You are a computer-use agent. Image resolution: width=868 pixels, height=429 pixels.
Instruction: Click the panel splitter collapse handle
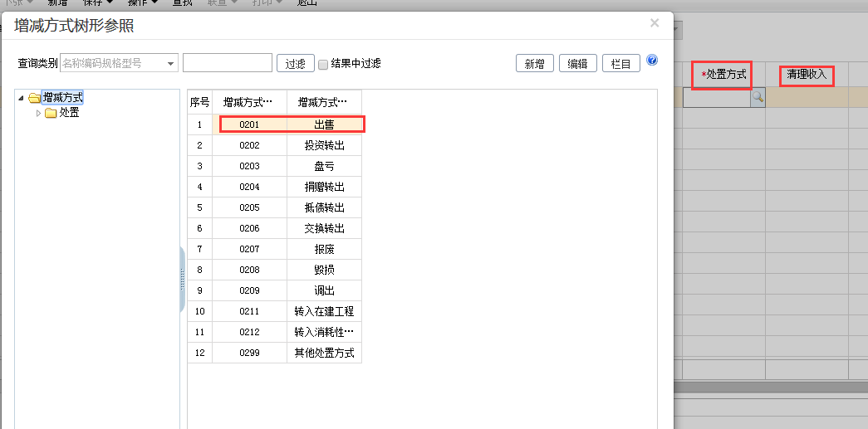[182, 279]
